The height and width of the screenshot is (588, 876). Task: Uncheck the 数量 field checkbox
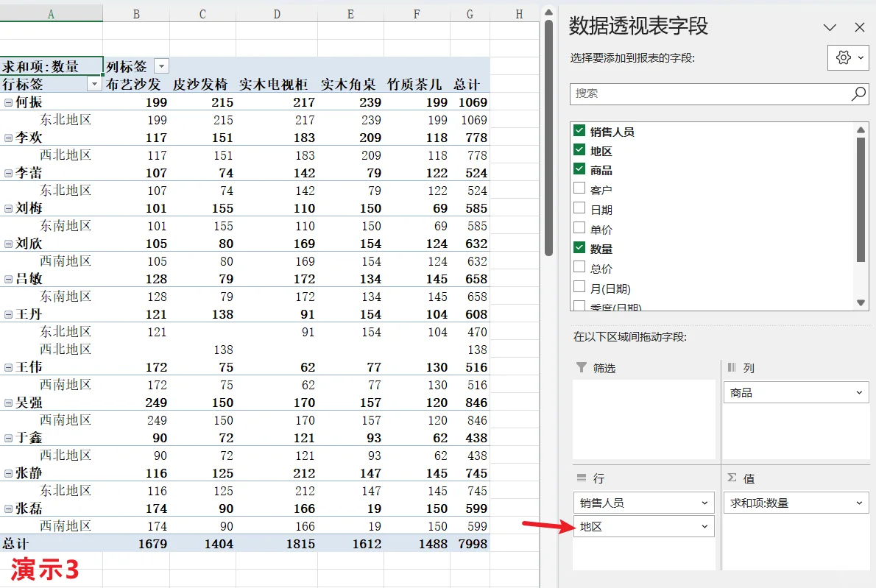[x=579, y=247]
